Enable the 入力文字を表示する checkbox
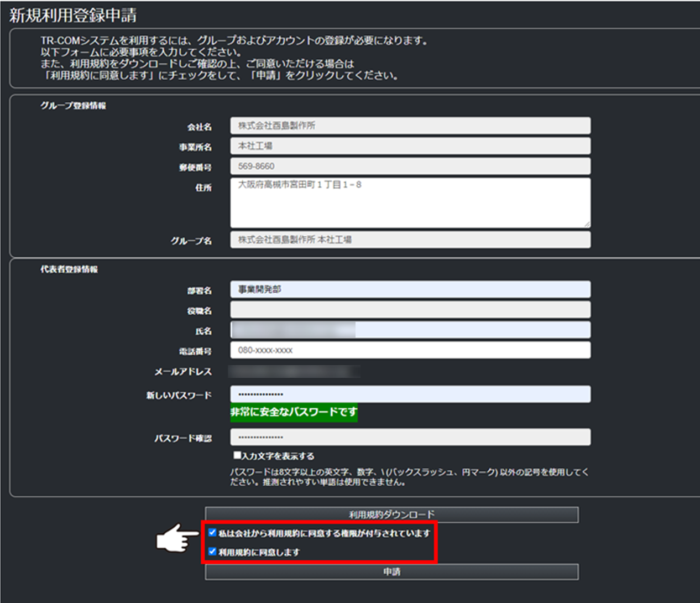Image resolution: width=700 pixels, height=603 pixels. point(237,455)
